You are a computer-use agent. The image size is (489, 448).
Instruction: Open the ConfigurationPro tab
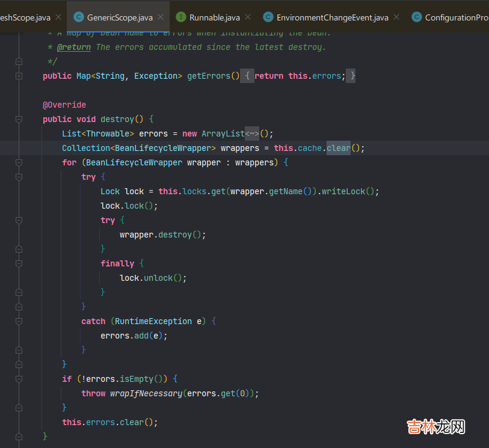pyautogui.click(x=456, y=17)
